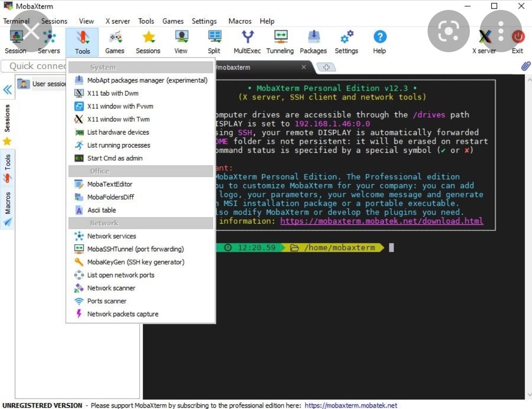
Task: Follow the mobaxterm.mobatek.net subscription link
Action: [351, 405]
